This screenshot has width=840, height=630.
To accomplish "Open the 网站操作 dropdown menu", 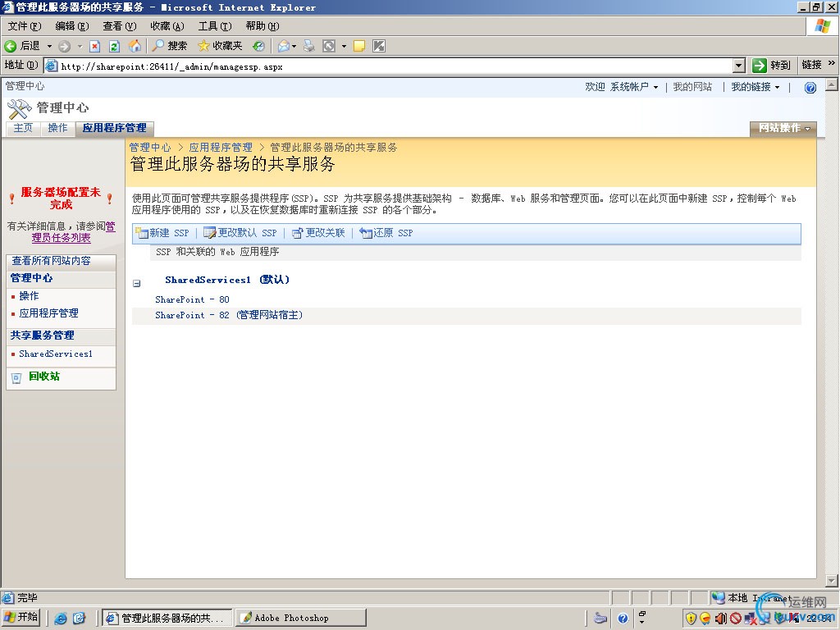I will click(783, 128).
